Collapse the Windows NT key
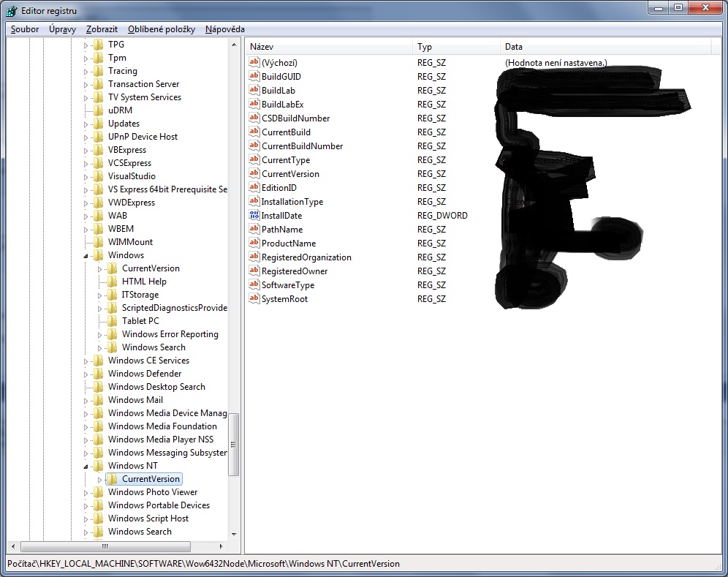This screenshot has height=577, width=728. coord(86,467)
